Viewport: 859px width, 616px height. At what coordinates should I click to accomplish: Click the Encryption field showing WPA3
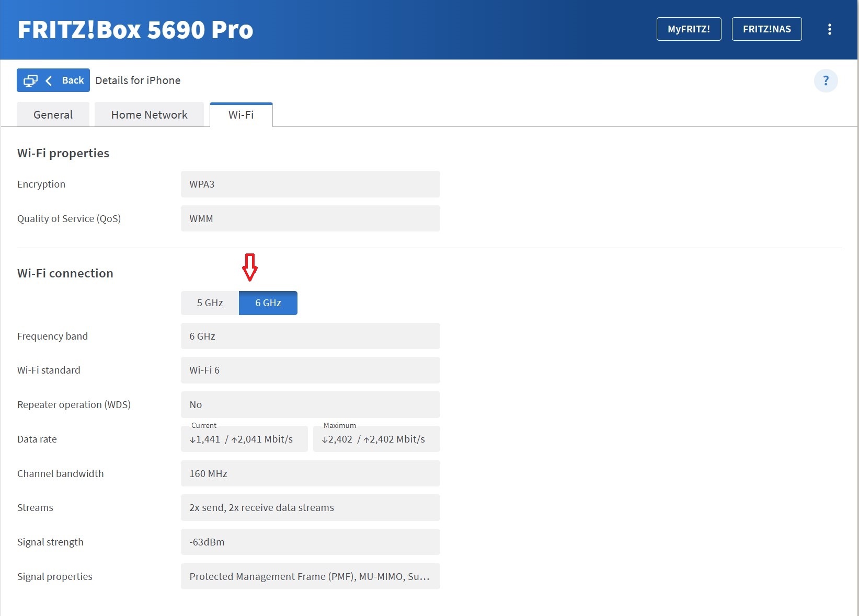click(310, 184)
